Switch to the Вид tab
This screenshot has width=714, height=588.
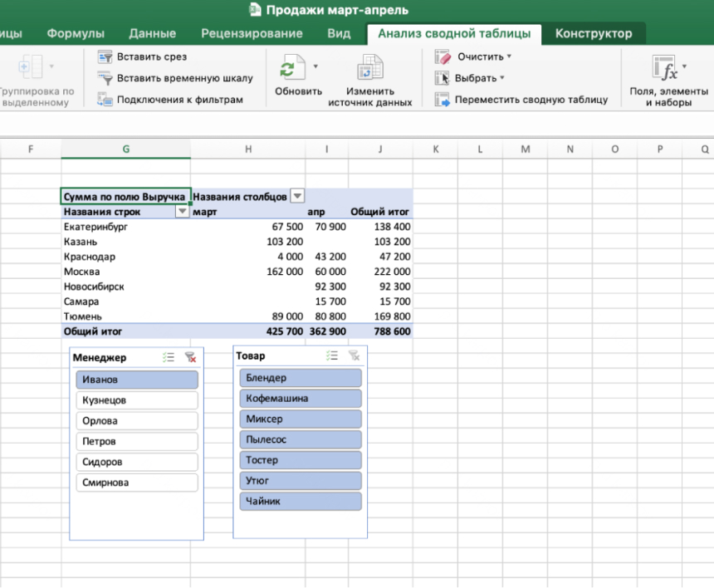click(340, 33)
